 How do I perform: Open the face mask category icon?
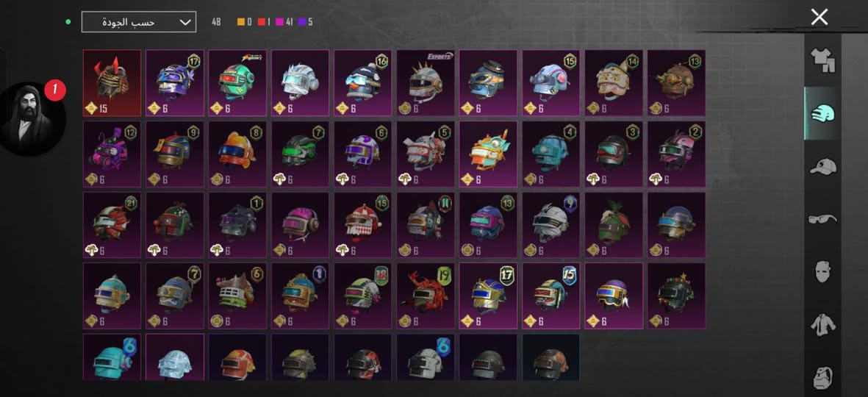pos(822,272)
